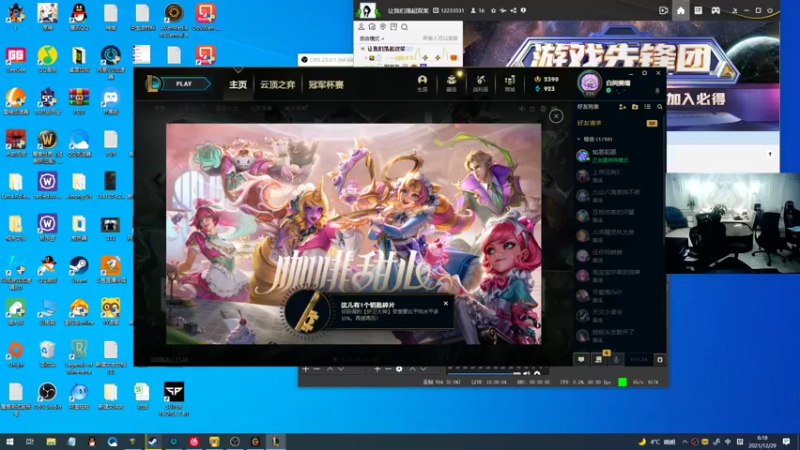Open the 回收站 recycle bin icon
The width and height of the screenshot is (800, 450).
(47, 354)
